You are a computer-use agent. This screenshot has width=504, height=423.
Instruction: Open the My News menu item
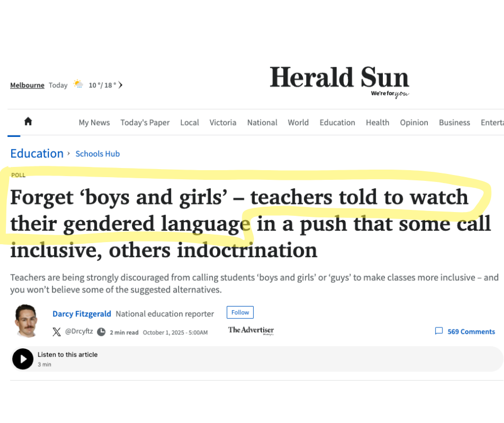pyautogui.click(x=94, y=122)
